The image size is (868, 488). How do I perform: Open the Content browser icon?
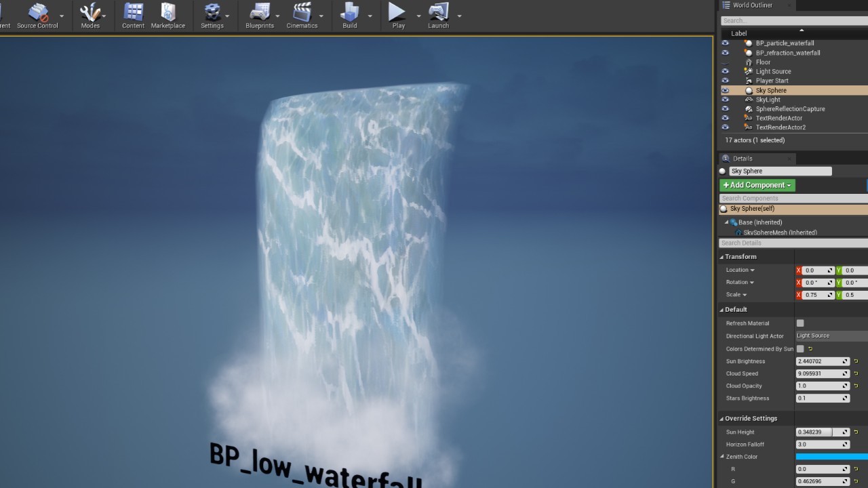click(133, 15)
